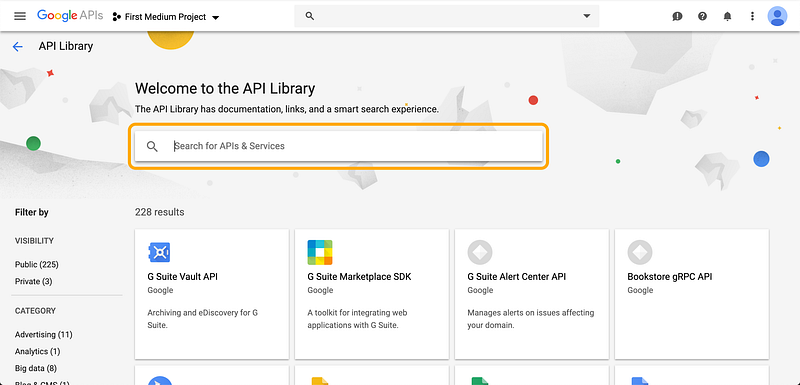This screenshot has height=385, width=800.
Task: Click the top bar search magnifier icon
Action: coord(309,16)
